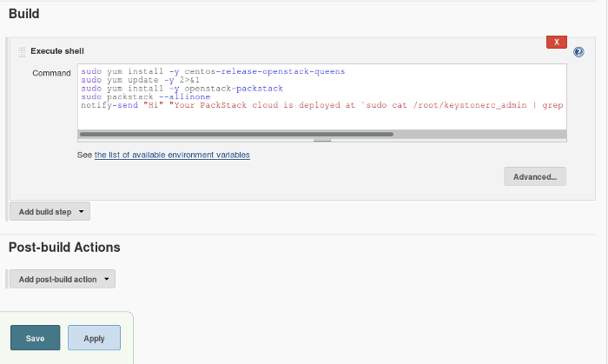Viewport: 608px width, 364px height.
Task: Delete the Execute shell build step
Action: 557,42
